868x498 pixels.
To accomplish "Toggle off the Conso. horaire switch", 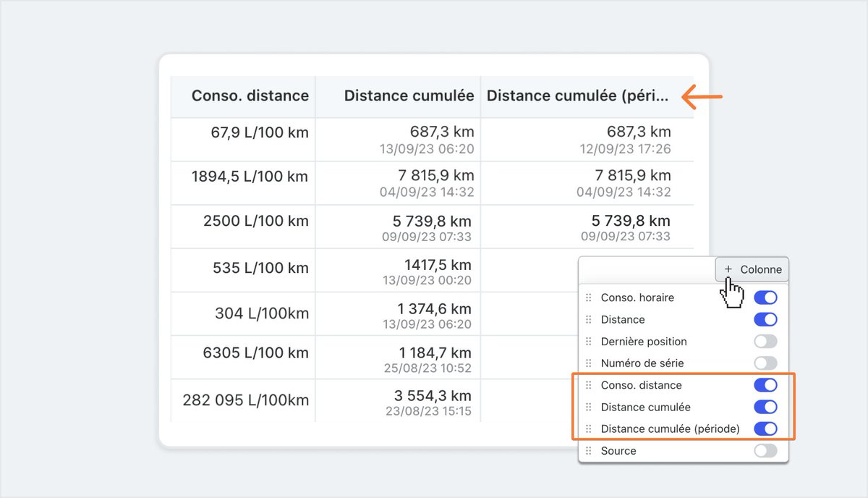I will point(765,297).
